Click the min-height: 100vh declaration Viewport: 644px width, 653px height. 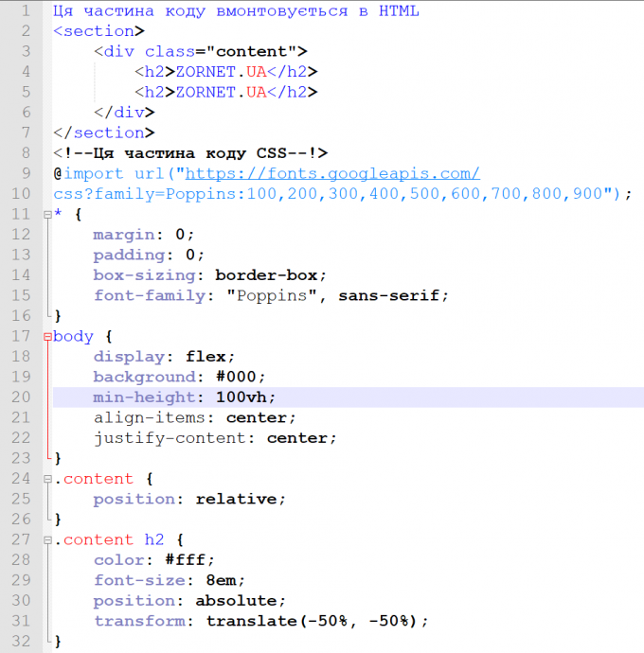point(185,397)
